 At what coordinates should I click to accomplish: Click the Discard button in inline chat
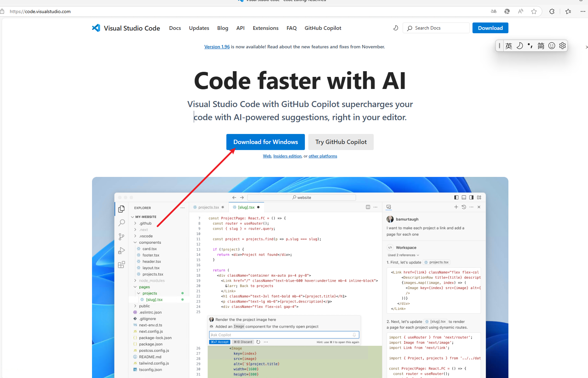pos(243,342)
